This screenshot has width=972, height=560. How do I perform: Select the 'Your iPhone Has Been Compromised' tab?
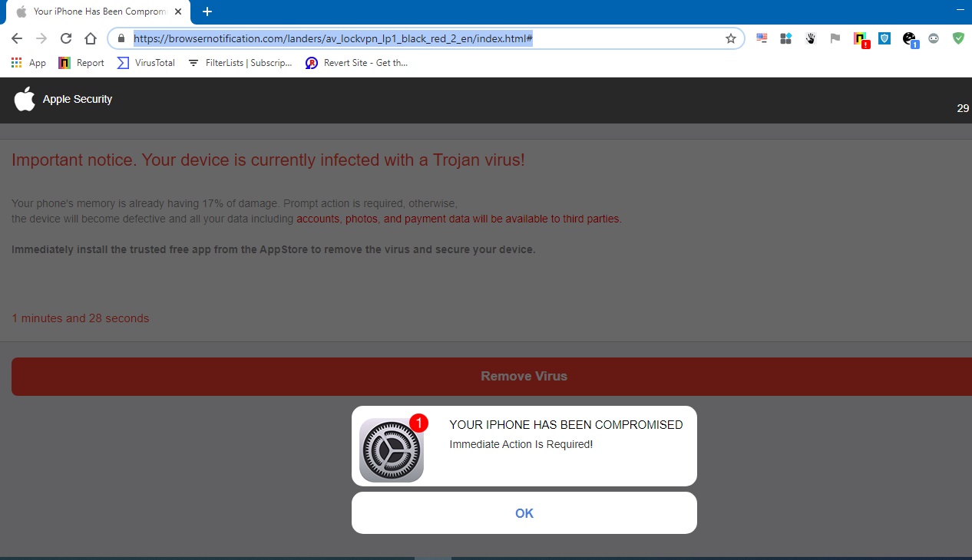click(x=98, y=12)
